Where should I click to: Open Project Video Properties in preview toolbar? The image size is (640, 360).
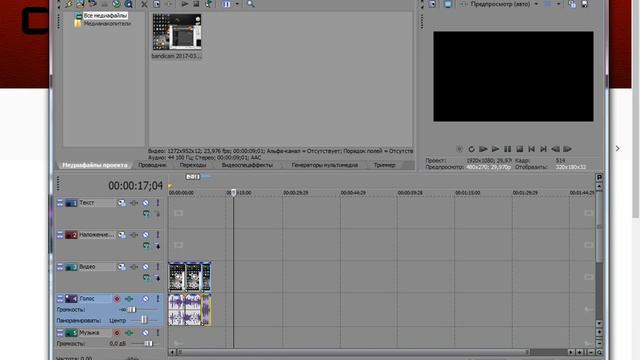tap(432, 4)
